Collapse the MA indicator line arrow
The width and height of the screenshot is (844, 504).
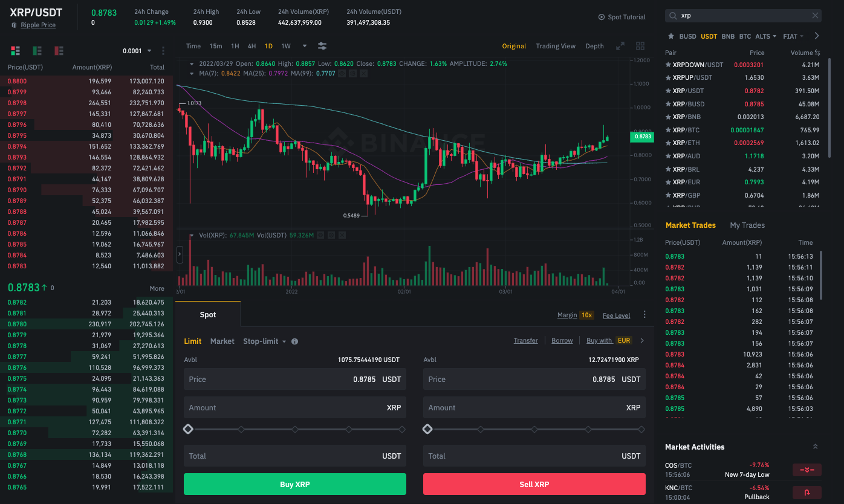192,74
